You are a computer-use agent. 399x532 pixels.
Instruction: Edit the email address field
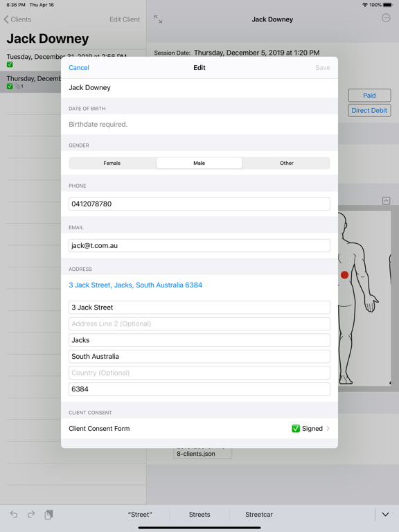(199, 246)
